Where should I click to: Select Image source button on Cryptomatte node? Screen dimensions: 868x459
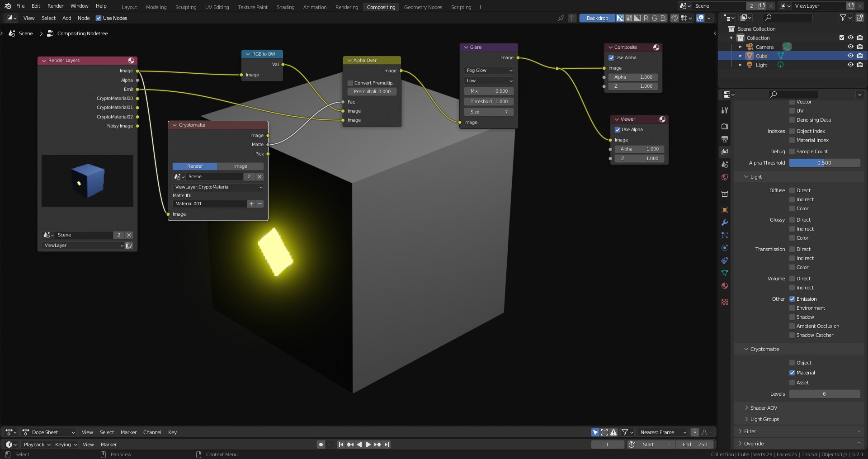[x=241, y=166]
